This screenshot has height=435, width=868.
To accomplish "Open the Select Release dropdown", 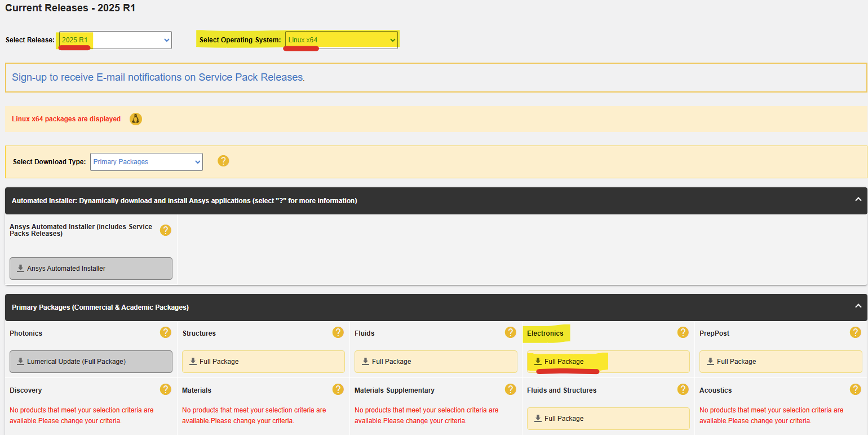I will 115,40.
